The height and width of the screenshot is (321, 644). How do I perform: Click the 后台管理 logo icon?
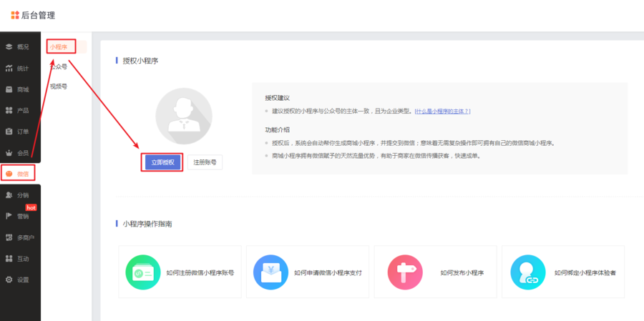pos(15,15)
